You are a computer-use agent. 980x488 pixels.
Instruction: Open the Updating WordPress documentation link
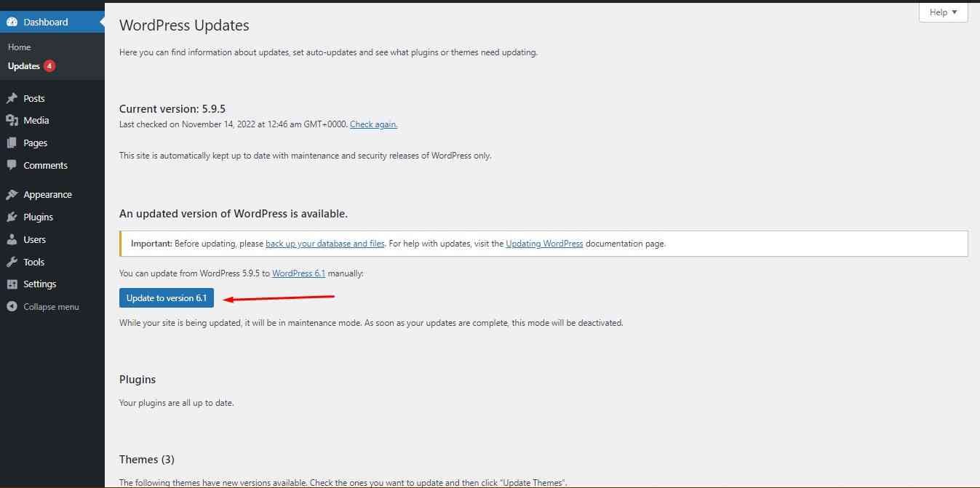[544, 244]
